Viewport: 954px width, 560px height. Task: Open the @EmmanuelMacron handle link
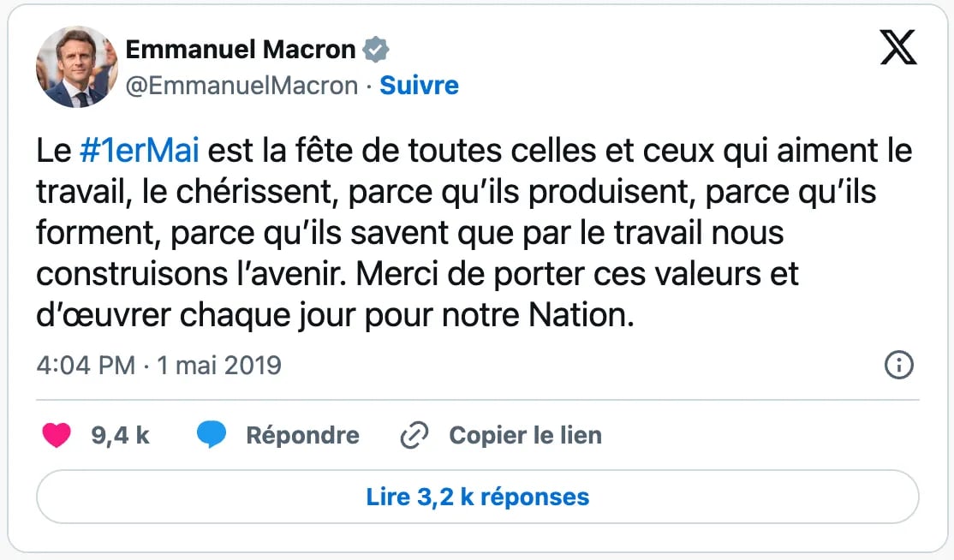241,86
